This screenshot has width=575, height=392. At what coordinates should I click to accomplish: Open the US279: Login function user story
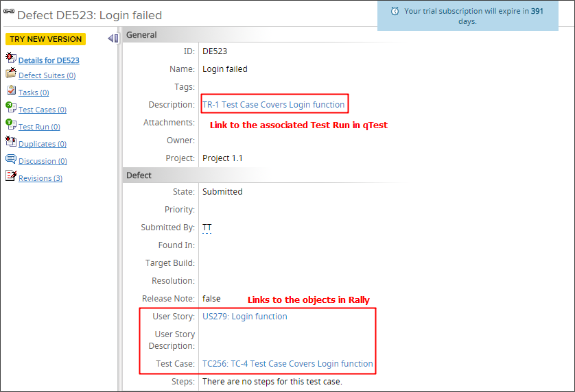[244, 317]
